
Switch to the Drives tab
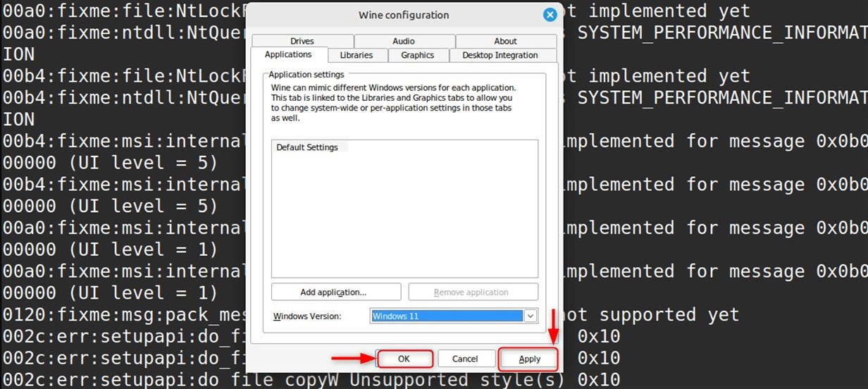click(302, 41)
